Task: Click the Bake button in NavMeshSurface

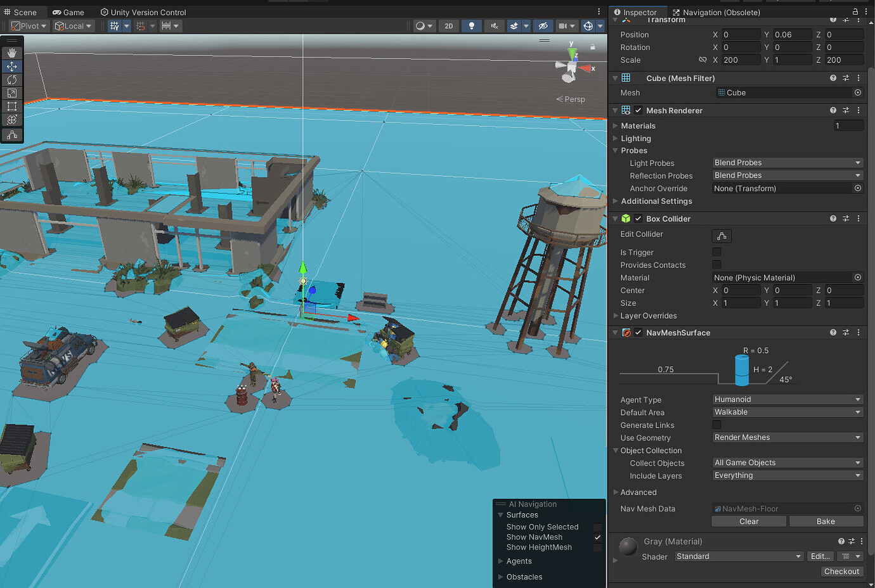Action: (x=826, y=521)
